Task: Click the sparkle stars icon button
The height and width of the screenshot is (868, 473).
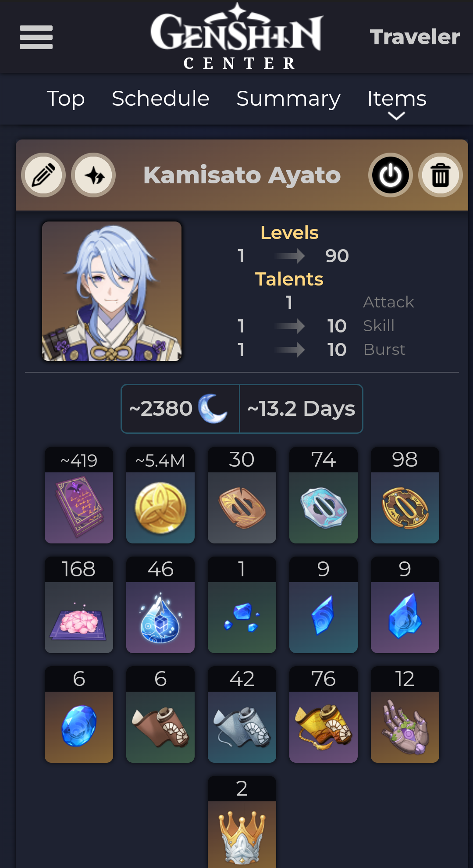Action: (x=93, y=175)
